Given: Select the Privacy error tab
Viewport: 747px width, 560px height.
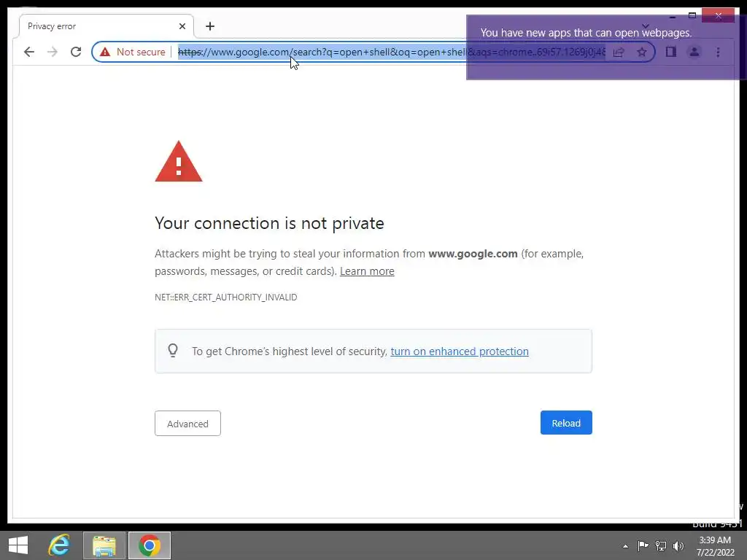Looking at the screenshot, I should [x=107, y=26].
